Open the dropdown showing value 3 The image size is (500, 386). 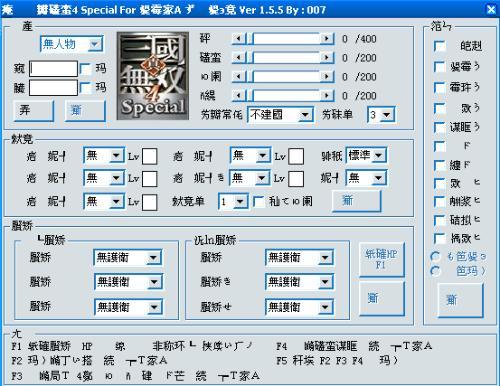coord(381,115)
